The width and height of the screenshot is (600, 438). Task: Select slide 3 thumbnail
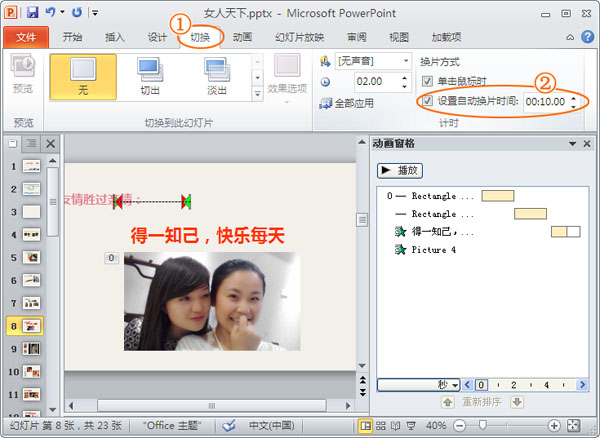pos(31,212)
